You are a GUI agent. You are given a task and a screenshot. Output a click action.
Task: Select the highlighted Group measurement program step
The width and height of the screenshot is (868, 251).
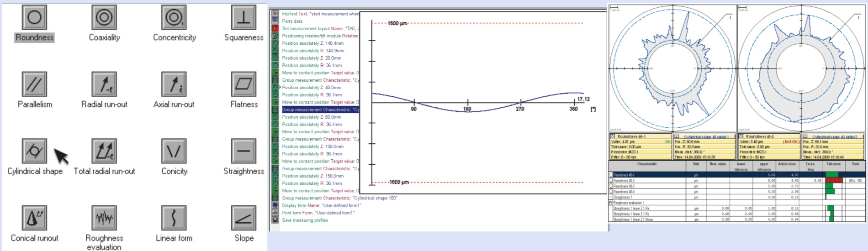pyautogui.click(x=320, y=110)
